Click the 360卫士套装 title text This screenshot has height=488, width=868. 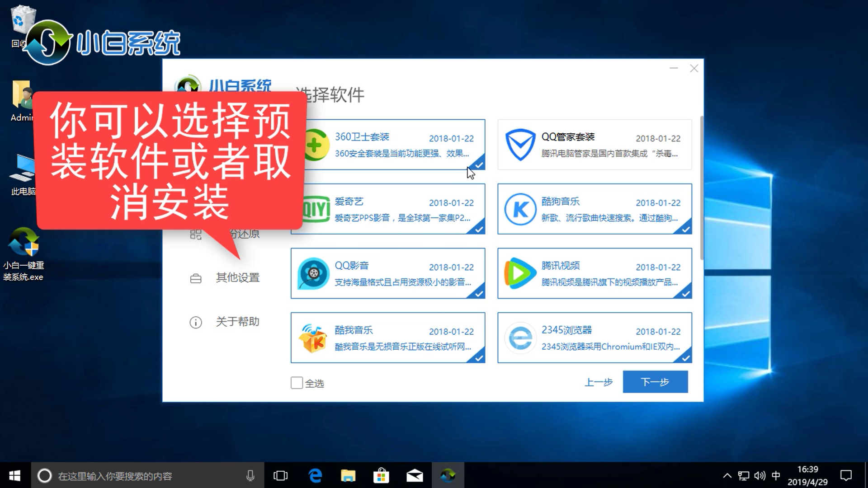tap(362, 137)
